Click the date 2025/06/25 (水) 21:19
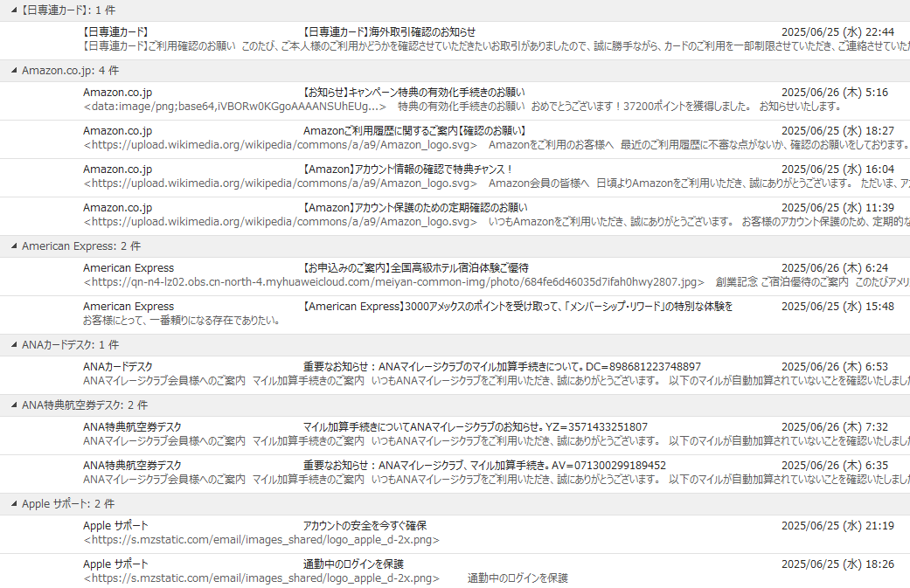This screenshot has height=588, width=910. (x=837, y=525)
